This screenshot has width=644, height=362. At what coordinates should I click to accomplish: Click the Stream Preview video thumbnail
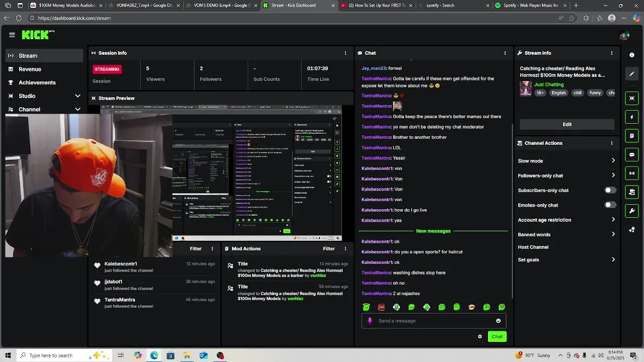tap(221, 173)
